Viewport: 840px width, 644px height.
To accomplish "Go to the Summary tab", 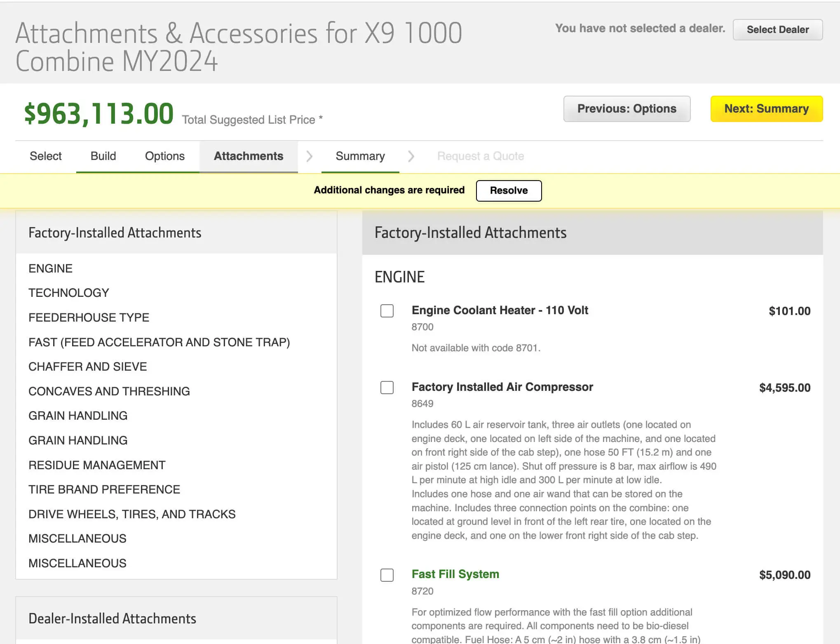I will pyautogui.click(x=360, y=156).
